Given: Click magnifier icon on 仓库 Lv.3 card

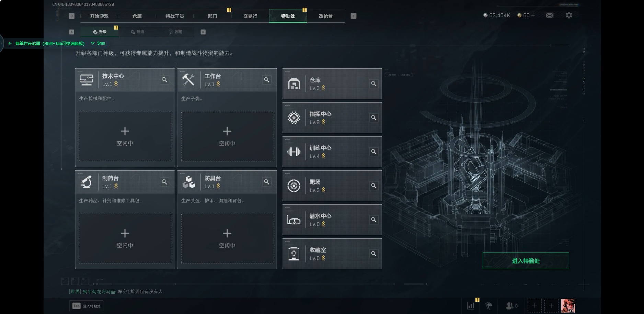Looking at the screenshot, I should pos(374,83).
